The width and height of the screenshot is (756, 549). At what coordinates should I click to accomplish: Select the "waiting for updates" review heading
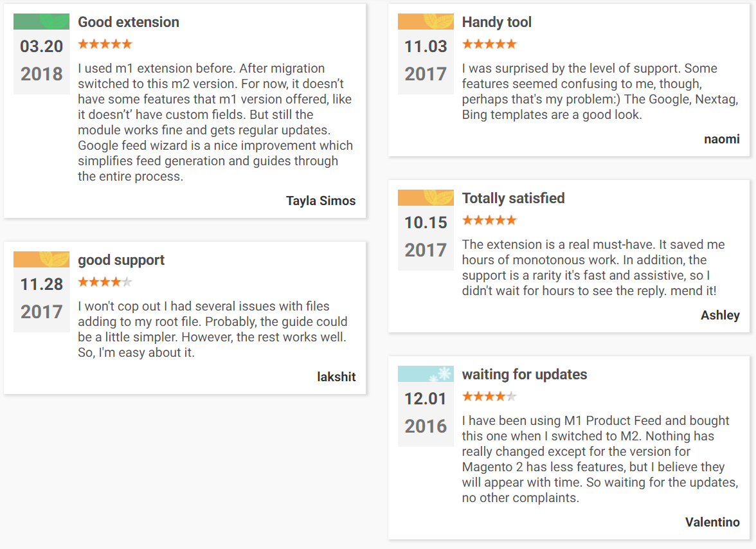click(524, 374)
